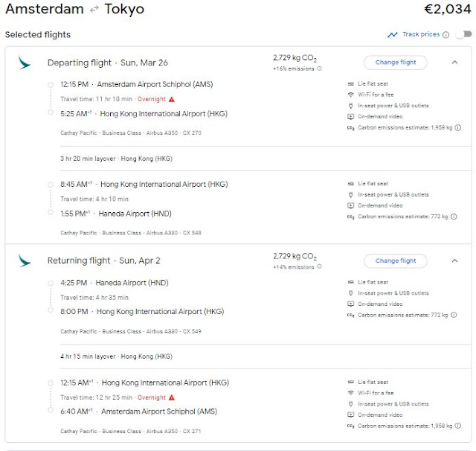Viewport: 476px width, 451px height.
Task: Open the info icon next to +14% emissions
Action: coord(320,266)
